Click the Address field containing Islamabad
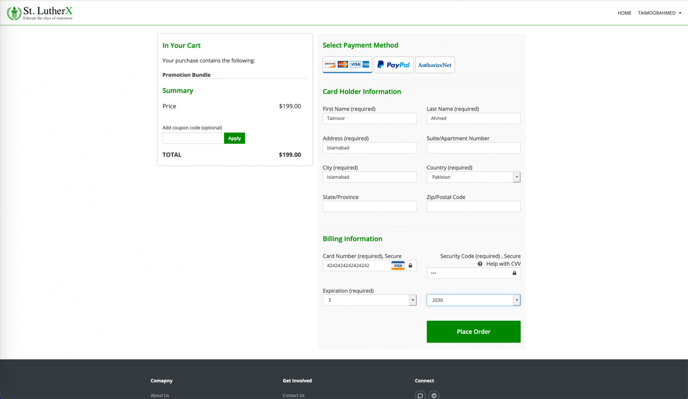 pyautogui.click(x=369, y=148)
